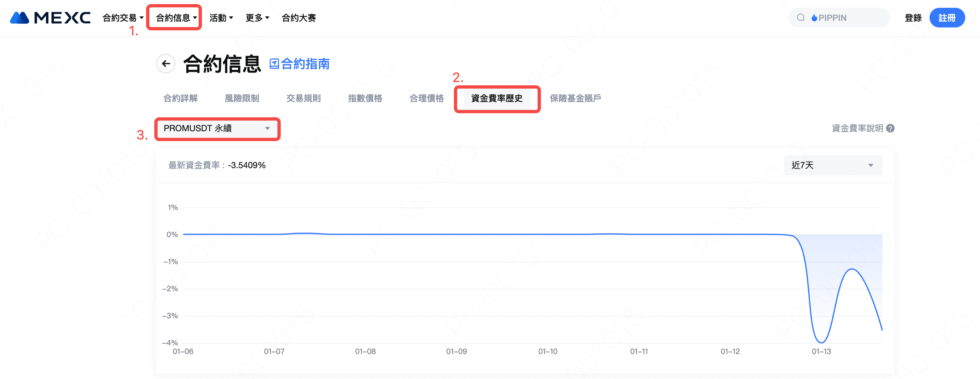Click the MEXC logo

[x=50, y=18]
